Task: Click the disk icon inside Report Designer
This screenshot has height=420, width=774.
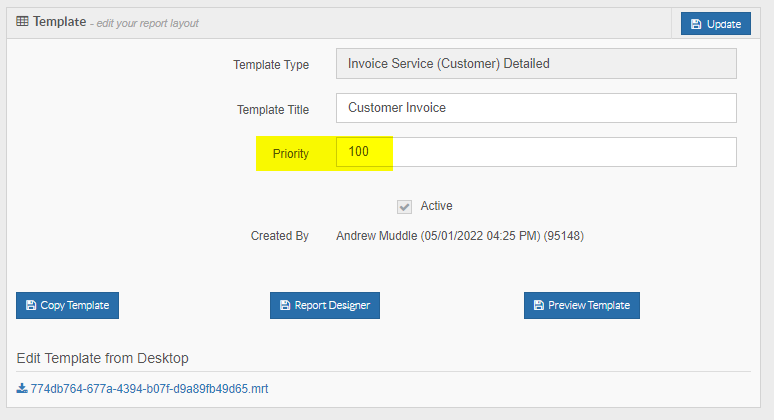Action: (x=285, y=305)
